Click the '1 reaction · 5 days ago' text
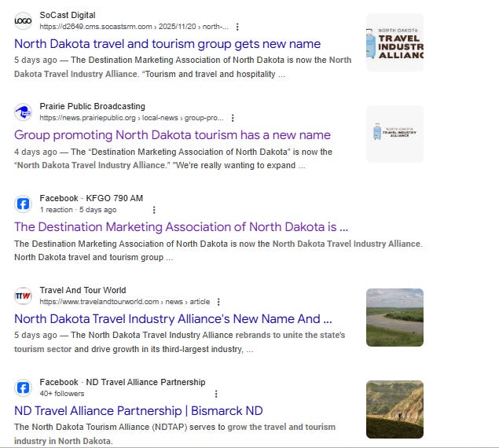The image size is (499, 448). pos(78,210)
